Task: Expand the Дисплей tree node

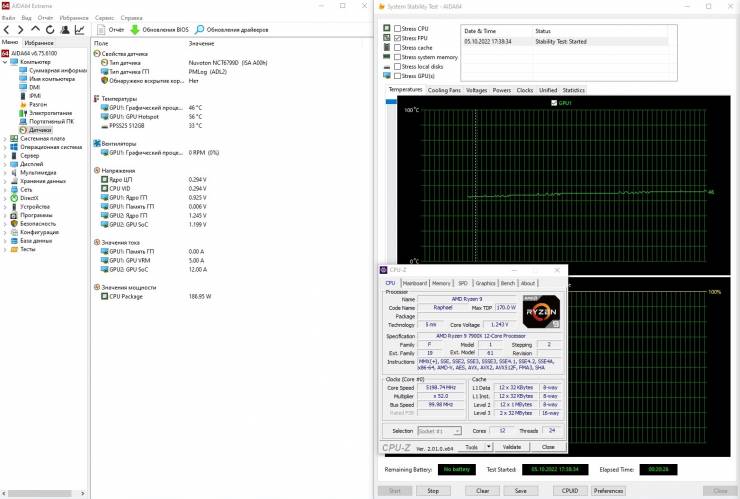Action: (x=5, y=164)
